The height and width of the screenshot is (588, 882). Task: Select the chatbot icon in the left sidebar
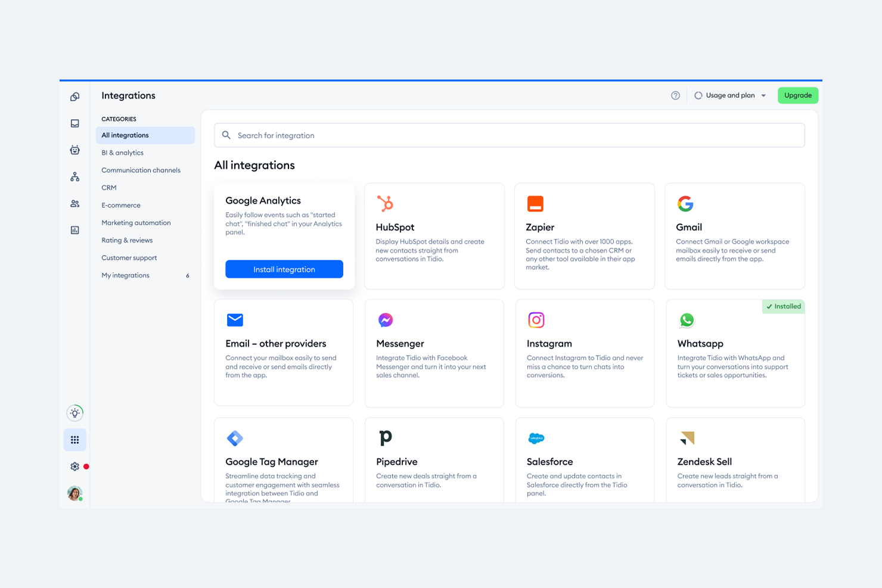pyautogui.click(x=74, y=150)
